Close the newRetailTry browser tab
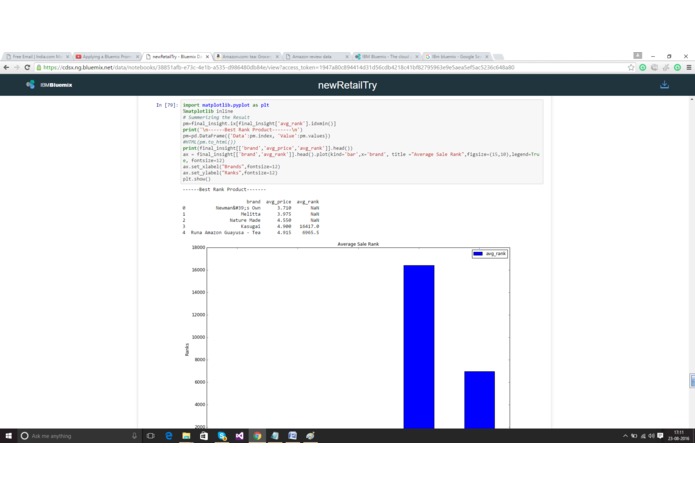The width and height of the screenshot is (695, 494). [x=207, y=57]
